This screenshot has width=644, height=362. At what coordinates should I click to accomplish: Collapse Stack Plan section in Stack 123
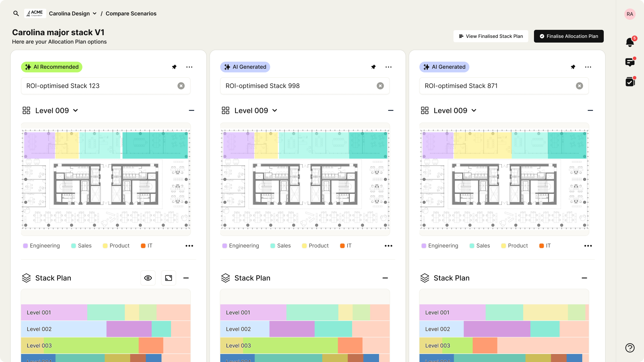186,278
